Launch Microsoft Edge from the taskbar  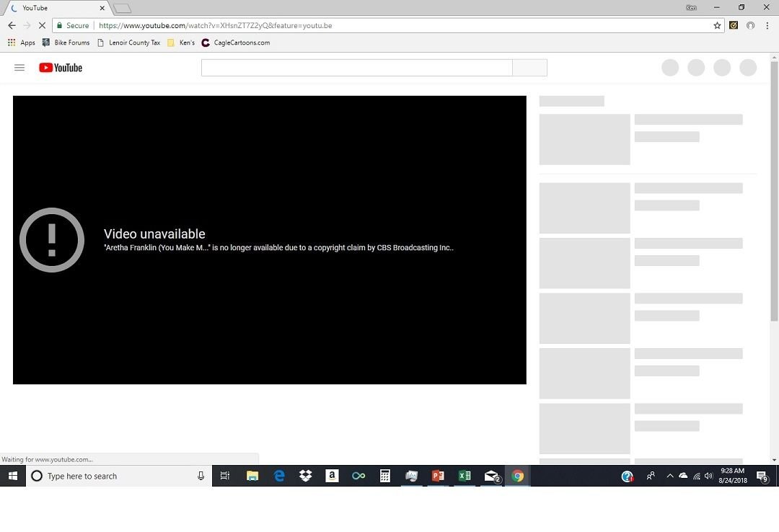[279, 476]
